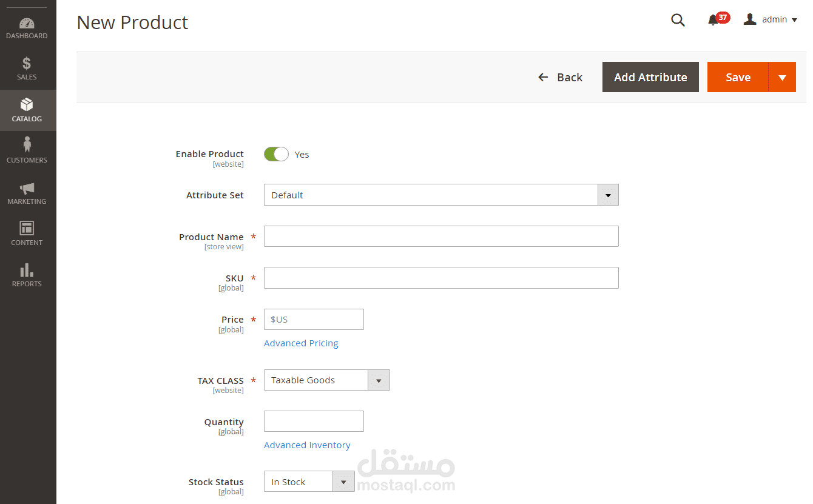
Task: Open the Customers person icon
Action: click(27, 146)
